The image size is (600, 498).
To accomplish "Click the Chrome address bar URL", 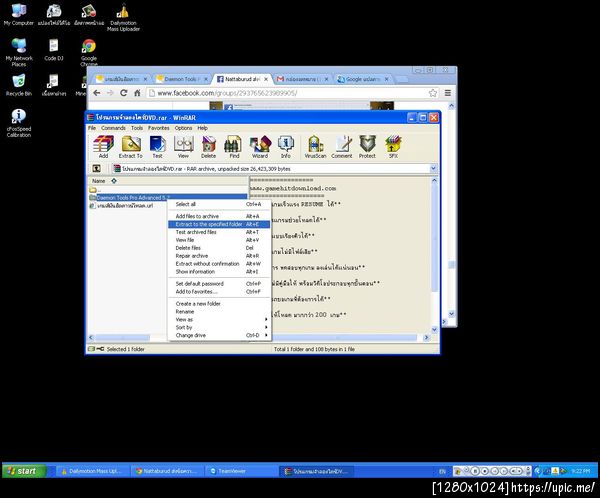I will tap(227, 93).
